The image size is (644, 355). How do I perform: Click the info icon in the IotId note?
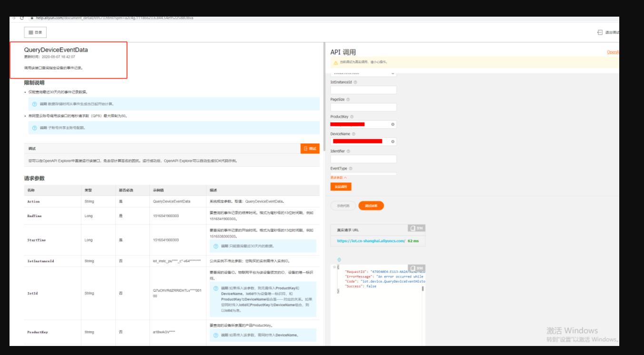216,288
